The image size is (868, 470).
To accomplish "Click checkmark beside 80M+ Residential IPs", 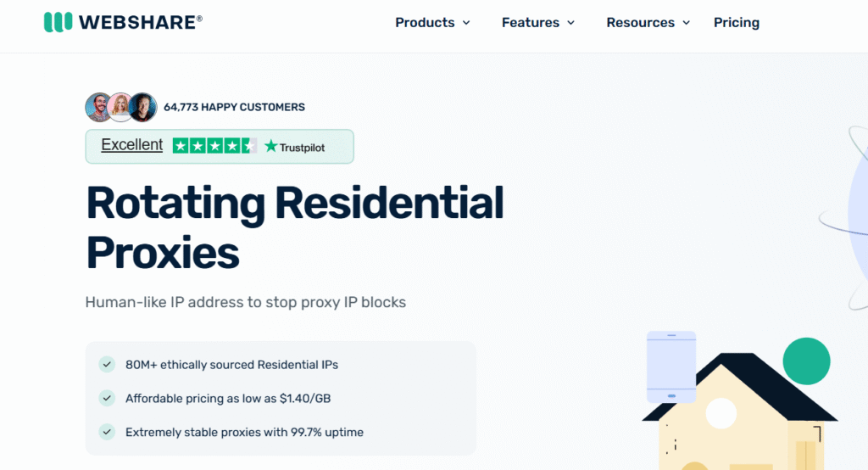I will [107, 365].
